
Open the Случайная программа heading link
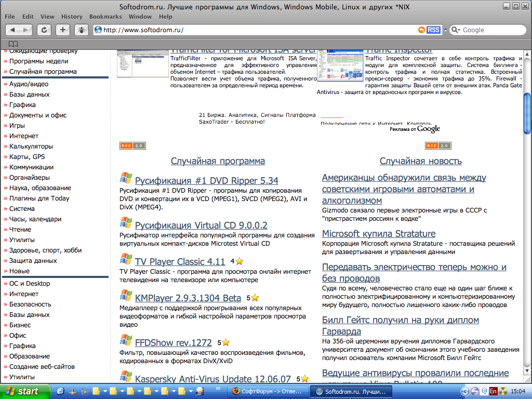click(218, 161)
